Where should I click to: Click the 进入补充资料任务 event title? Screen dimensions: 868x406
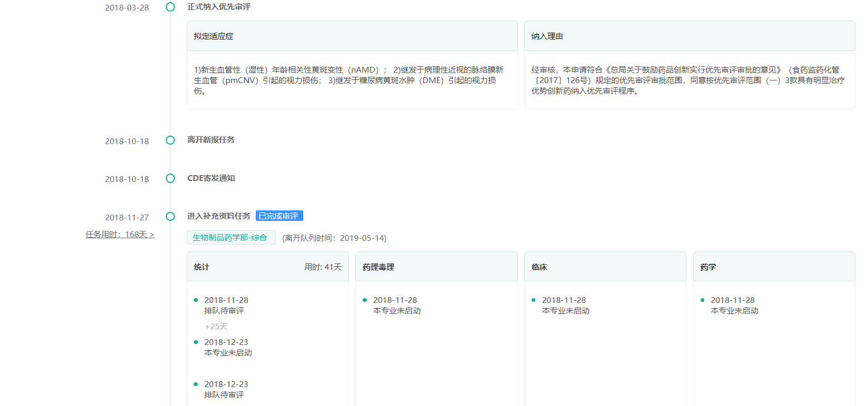click(219, 216)
